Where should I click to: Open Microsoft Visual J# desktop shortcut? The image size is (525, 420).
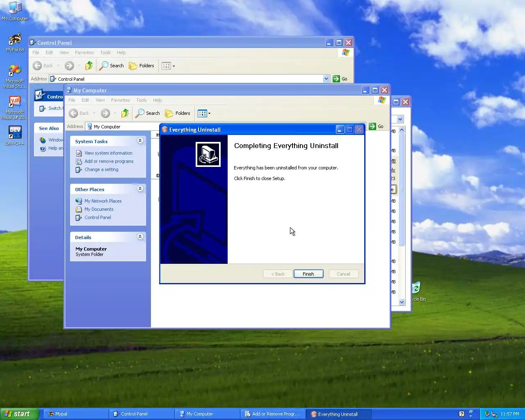[15, 108]
